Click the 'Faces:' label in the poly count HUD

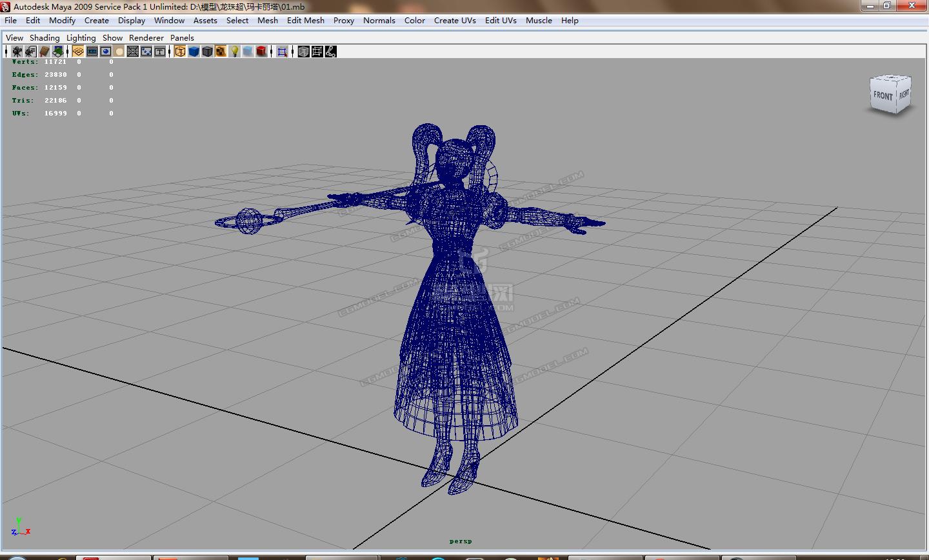coord(25,88)
